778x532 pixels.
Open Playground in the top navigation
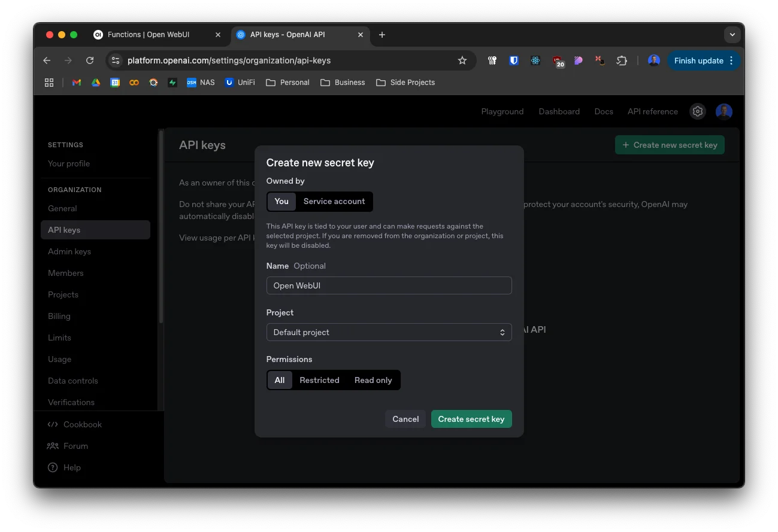(x=502, y=111)
